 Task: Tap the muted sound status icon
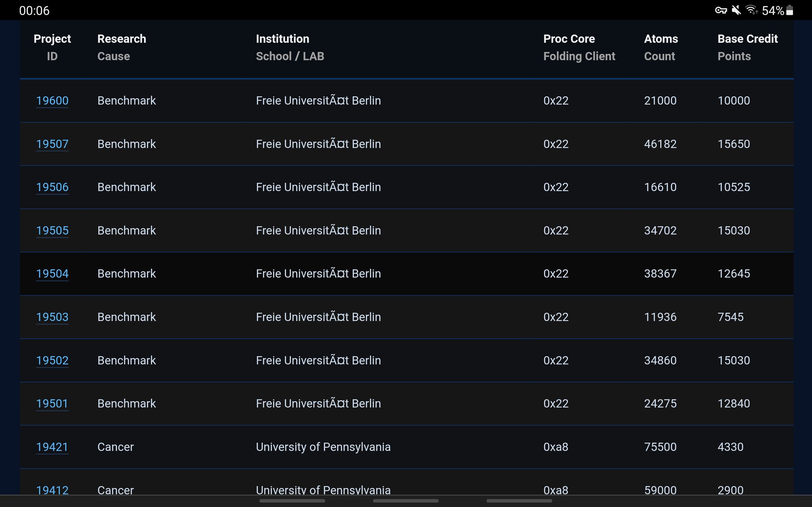(x=736, y=10)
